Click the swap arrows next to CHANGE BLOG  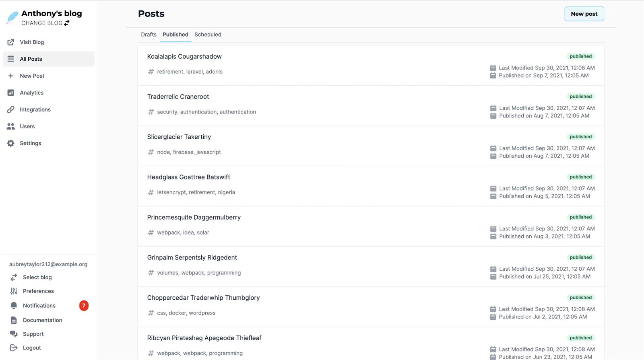67,23
